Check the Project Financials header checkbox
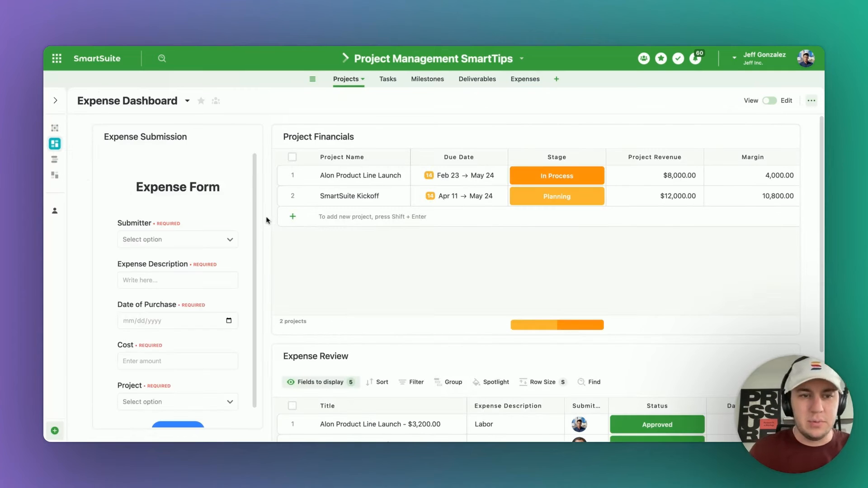The width and height of the screenshot is (868, 488). point(292,156)
